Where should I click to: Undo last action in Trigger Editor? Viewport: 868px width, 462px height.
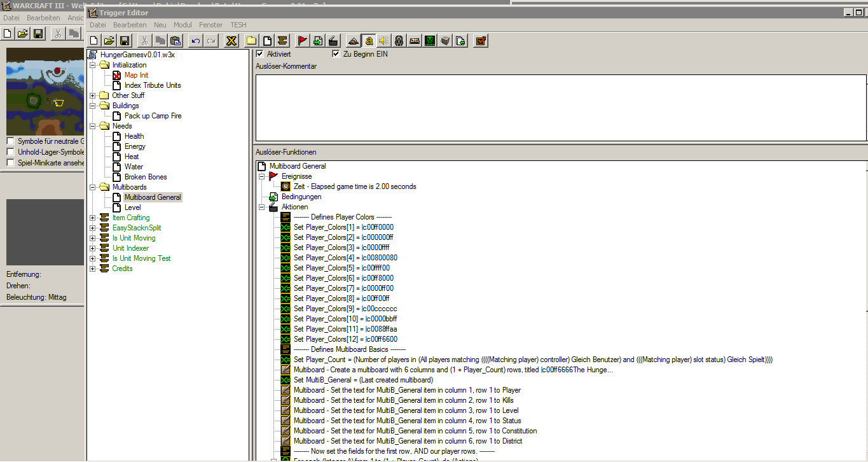196,41
